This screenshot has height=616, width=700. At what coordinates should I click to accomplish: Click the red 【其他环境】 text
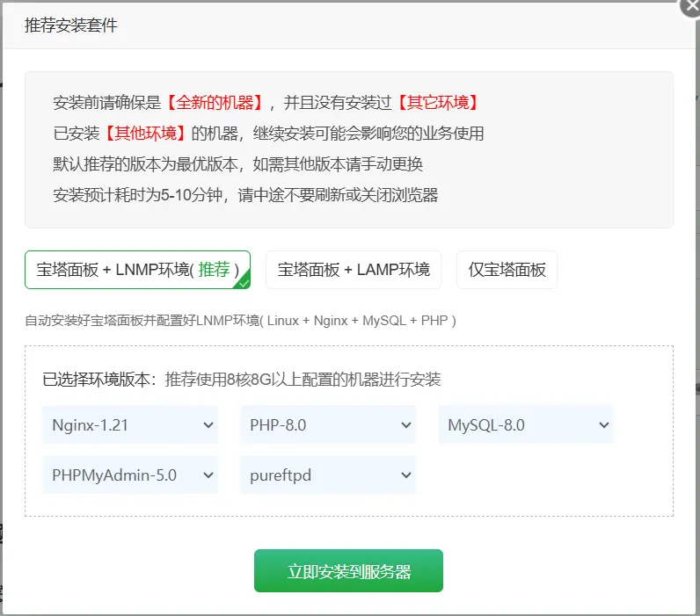pos(145,134)
